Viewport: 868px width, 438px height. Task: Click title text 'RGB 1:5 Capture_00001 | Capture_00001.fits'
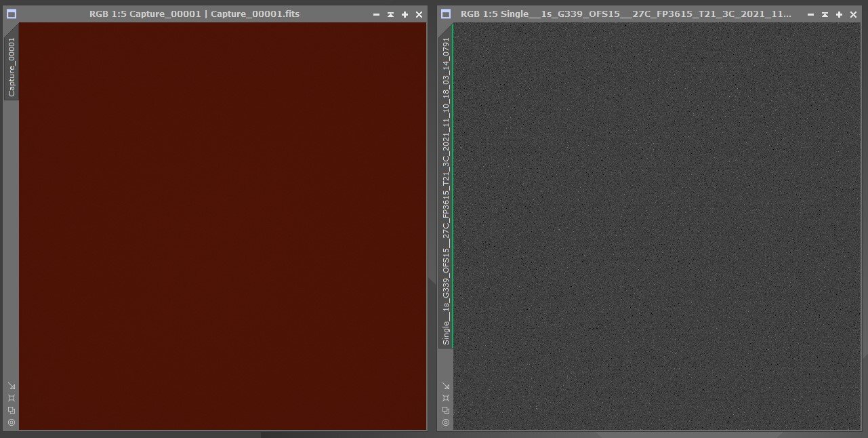(x=194, y=14)
